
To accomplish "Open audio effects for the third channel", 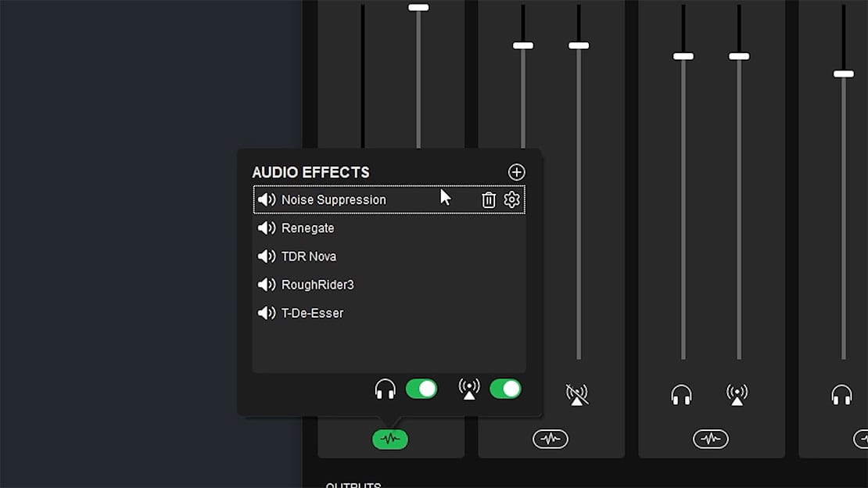I will coord(710,440).
